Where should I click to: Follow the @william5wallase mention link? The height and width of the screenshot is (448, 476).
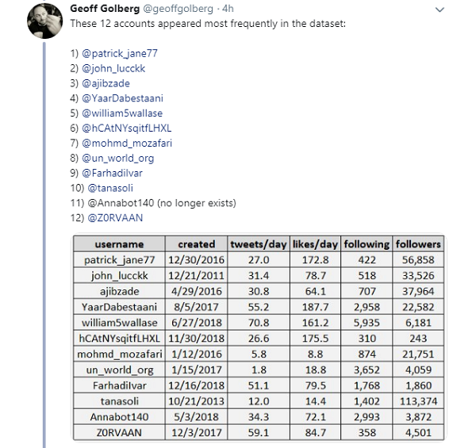[x=122, y=113]
